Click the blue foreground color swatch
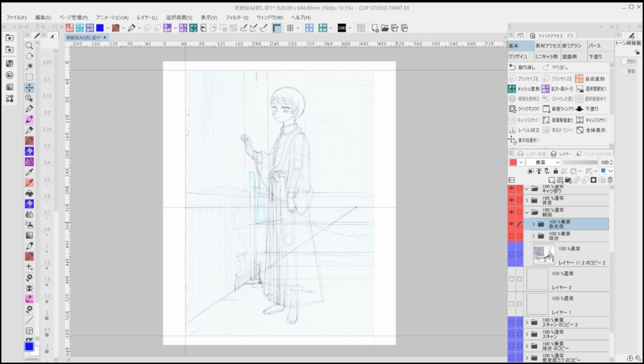Image resolution: width=644 pixels, height=364 pixels. coord(29,346)
